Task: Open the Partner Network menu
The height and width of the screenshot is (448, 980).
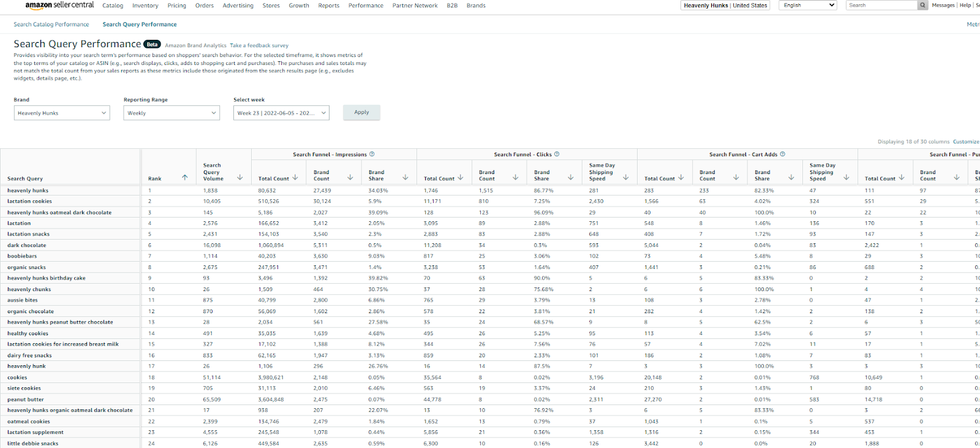Action: click(415, 6)
